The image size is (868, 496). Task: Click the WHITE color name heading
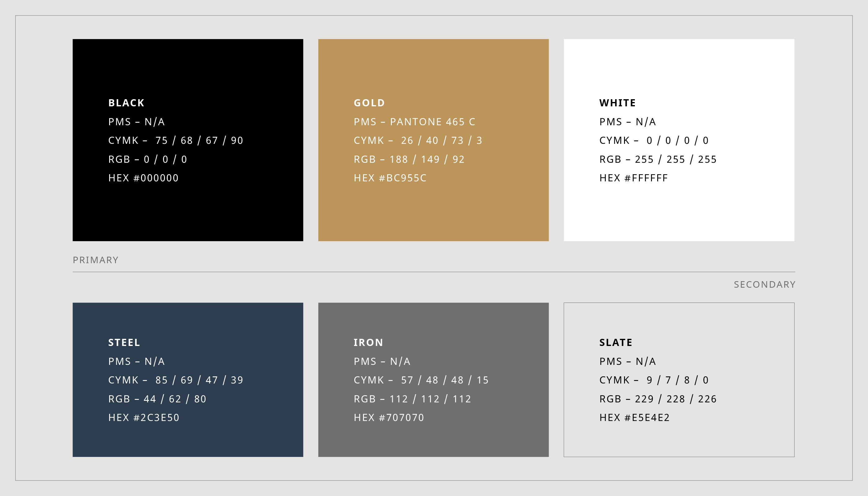[x=617, y=103]
